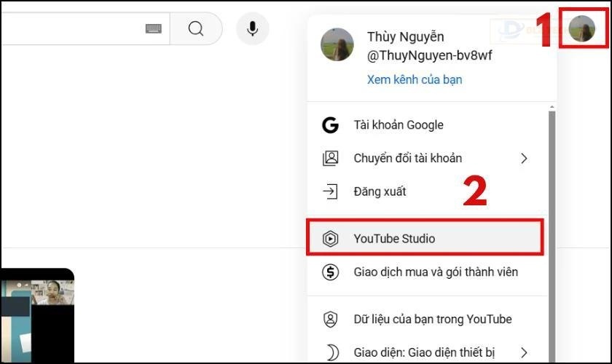
Task: Click the moon appearance icon
Action: pyautogui.click(x=331, y=352)
